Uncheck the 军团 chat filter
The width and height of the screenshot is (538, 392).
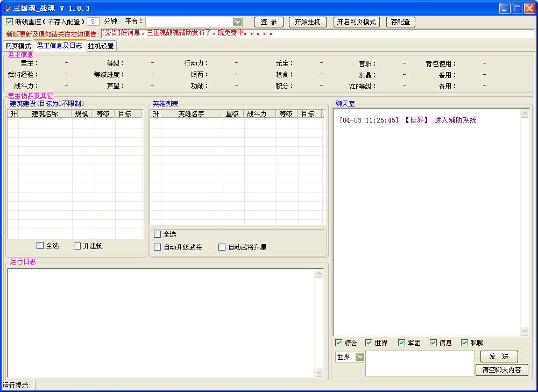pos(401,343)
